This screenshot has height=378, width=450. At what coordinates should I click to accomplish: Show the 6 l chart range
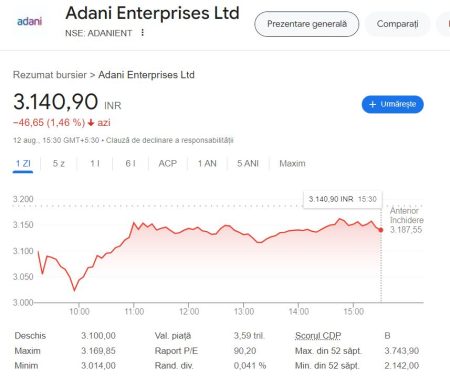pos(130,164)
